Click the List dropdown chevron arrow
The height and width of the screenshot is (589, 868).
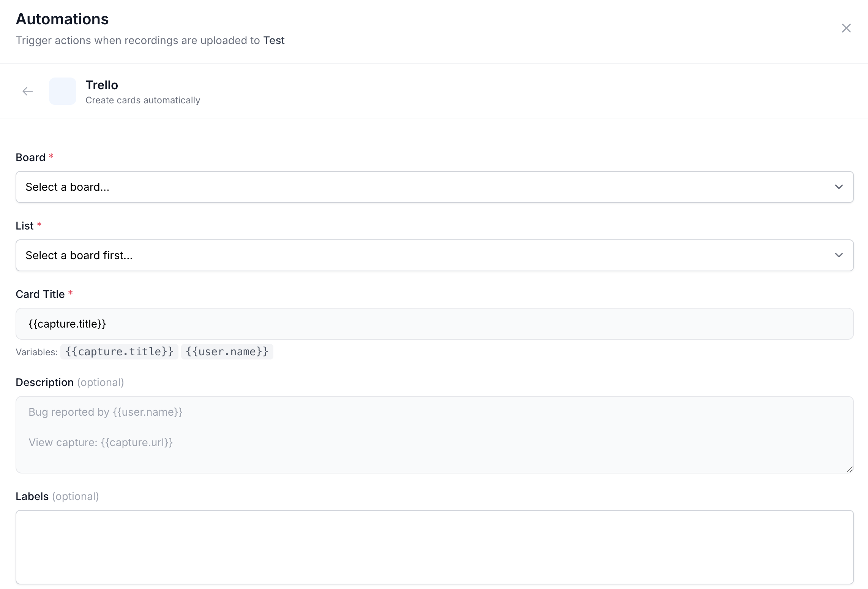click(839, 255)
